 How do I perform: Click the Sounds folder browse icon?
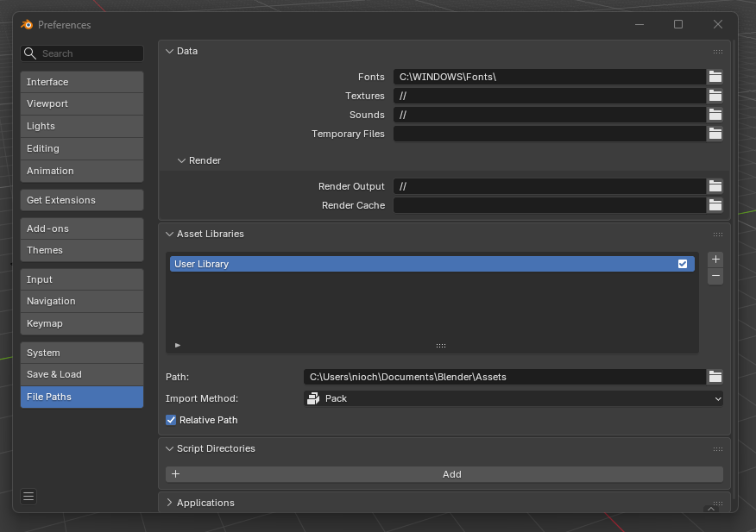(715, 115)
